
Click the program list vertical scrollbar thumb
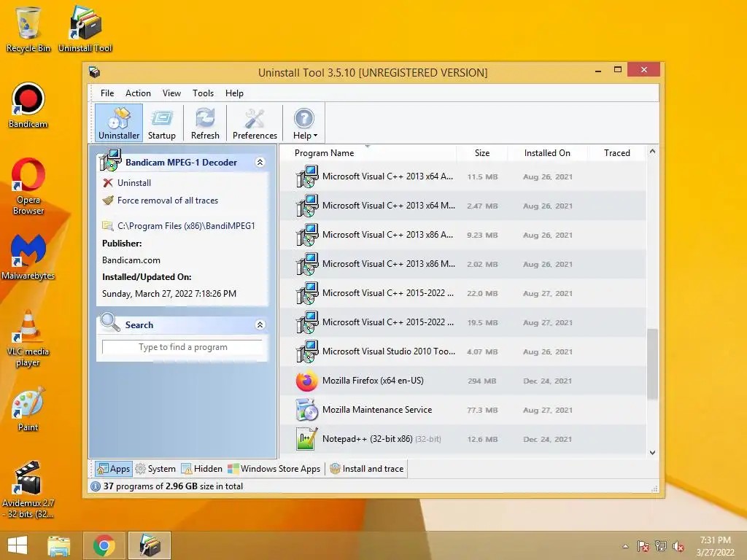coord(652,364)
